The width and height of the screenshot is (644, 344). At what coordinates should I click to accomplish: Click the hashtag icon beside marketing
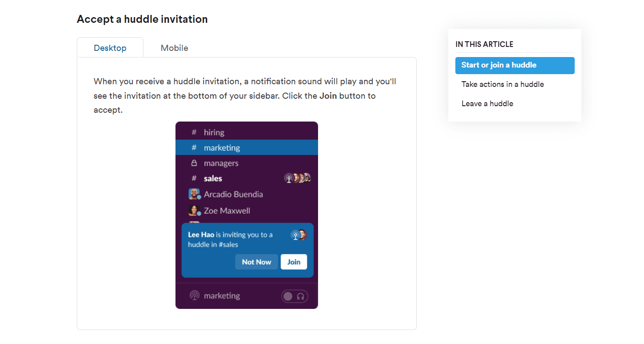click(x=194, y=147)
